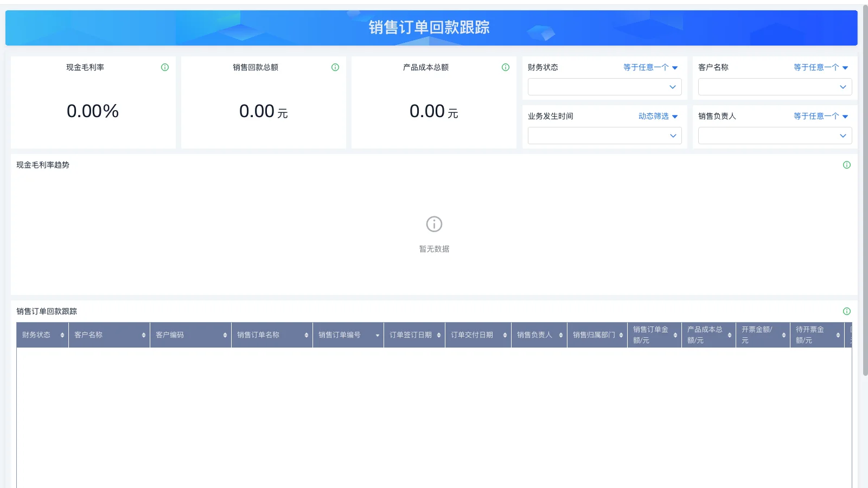868x488 pixels.
Task: Click the sort icon on 销售负责人 column
Action: pyautogui.click(x=560, y=335)
